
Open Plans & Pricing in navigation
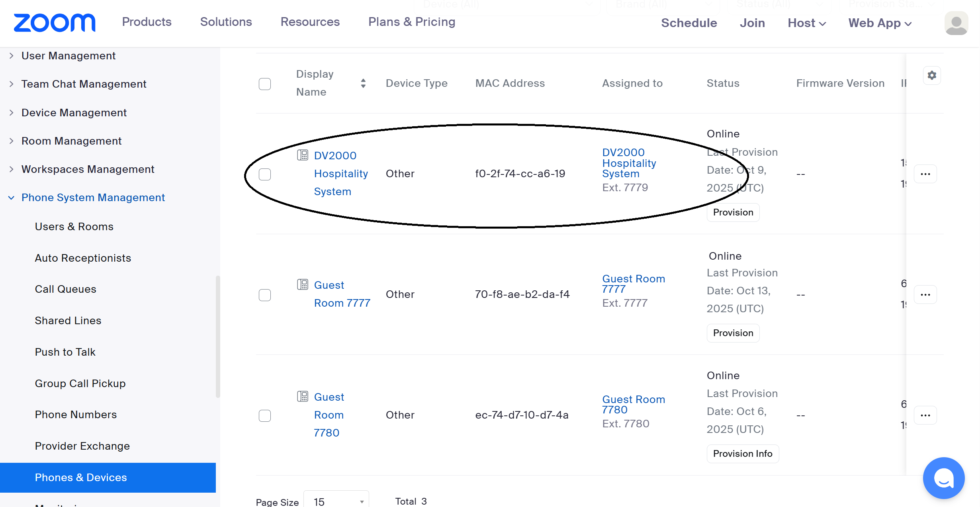pyautogui.click(x=411, y=22)
